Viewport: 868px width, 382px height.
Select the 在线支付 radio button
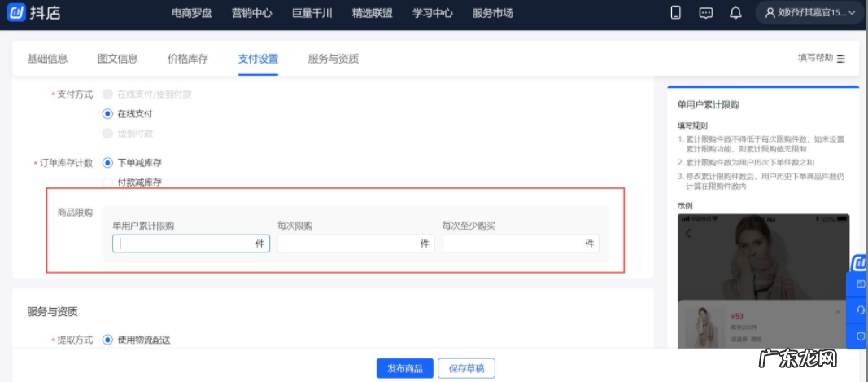tap(107, 114)
